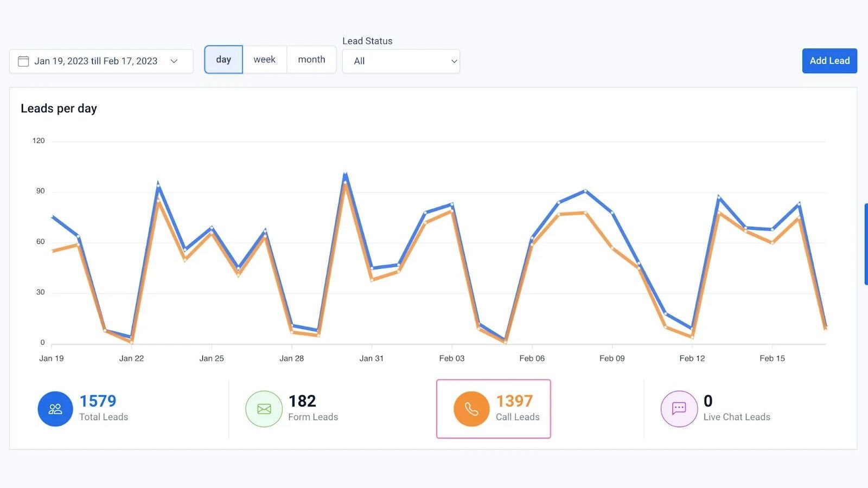Click the 1579 Total Leads number
The image size is (868, 488).
tap(98, 401)
